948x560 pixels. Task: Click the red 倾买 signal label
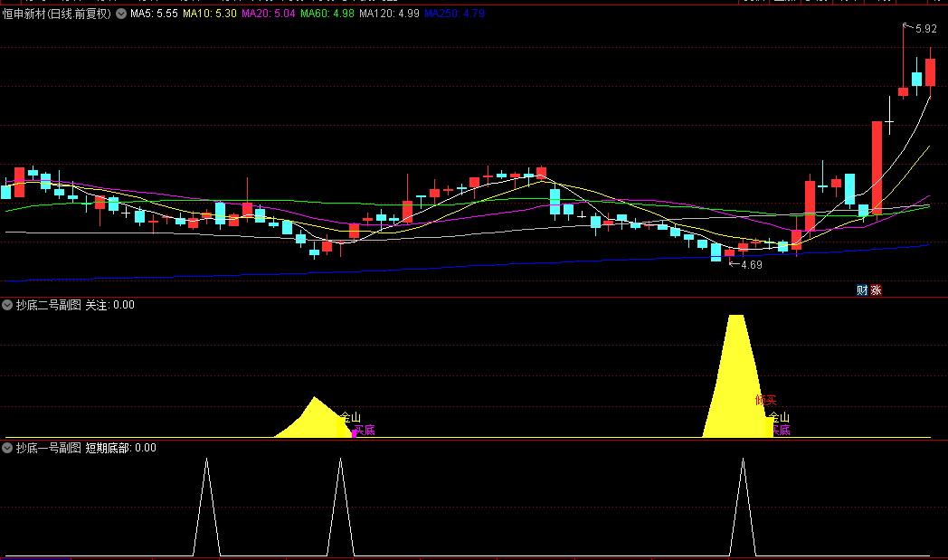[x=765, y=401]
